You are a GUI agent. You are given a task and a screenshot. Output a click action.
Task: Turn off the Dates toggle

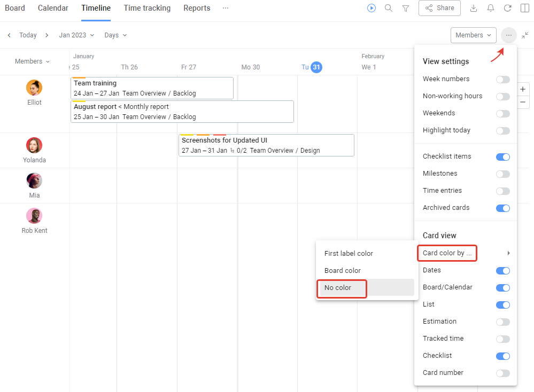click(502, 271)
